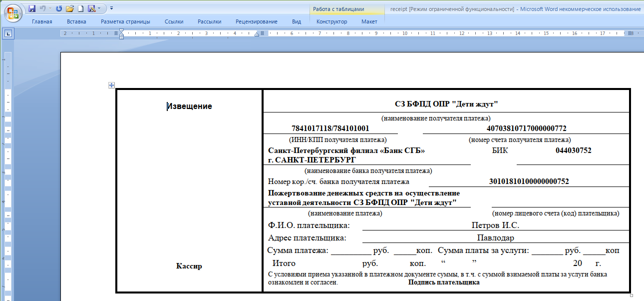Screen dimensions: 644x301
Task: Click the Redo circular arrow icon
Action: click(x=59, y=8)
